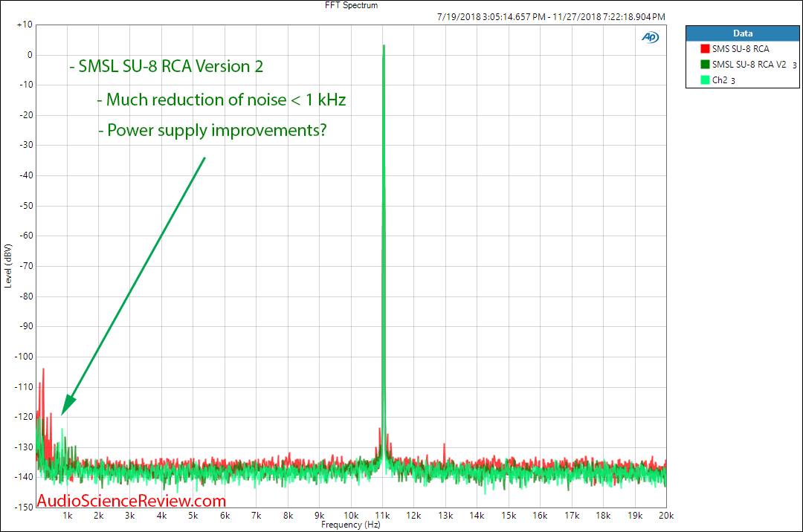Click the '11k' frequency tick label
803x532 pixels.
tap(383, 516)
